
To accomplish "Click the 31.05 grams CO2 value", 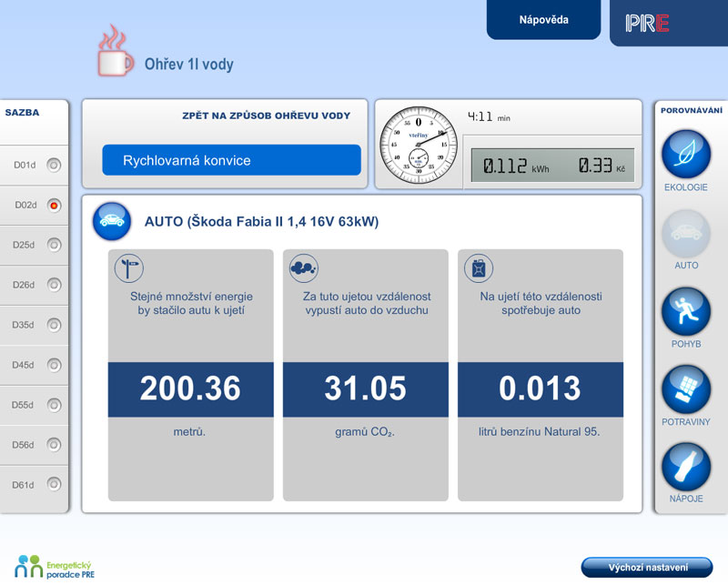I will click(366, 388).
